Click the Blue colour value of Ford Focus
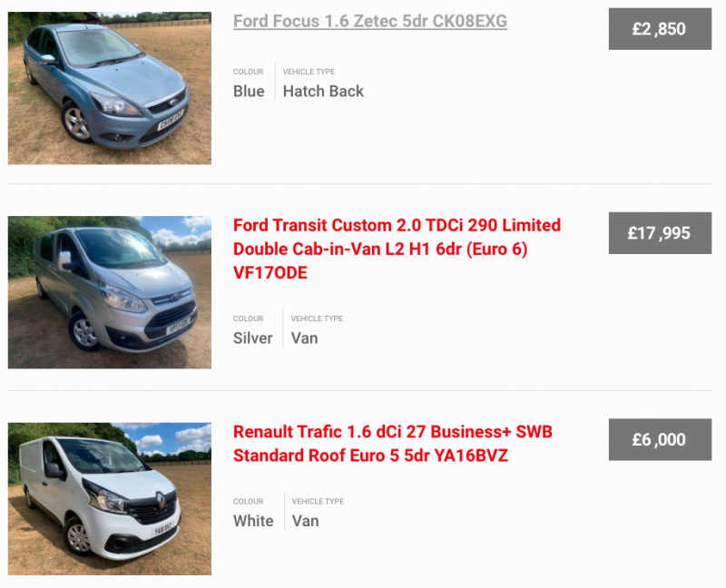The width and height of the screenshot is (726, 588). point(249,92)
